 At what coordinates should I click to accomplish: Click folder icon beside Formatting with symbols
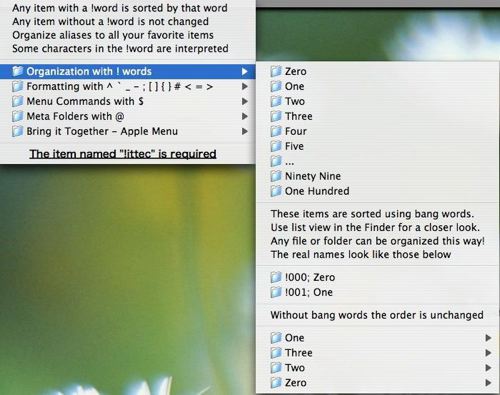(17, 86)
